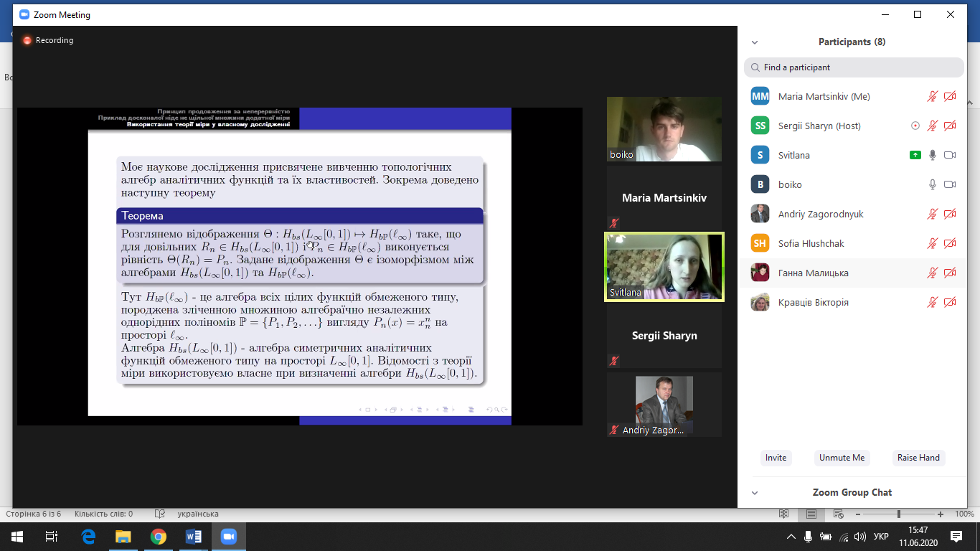Click the Raise Hand button

tap(918, 458)
